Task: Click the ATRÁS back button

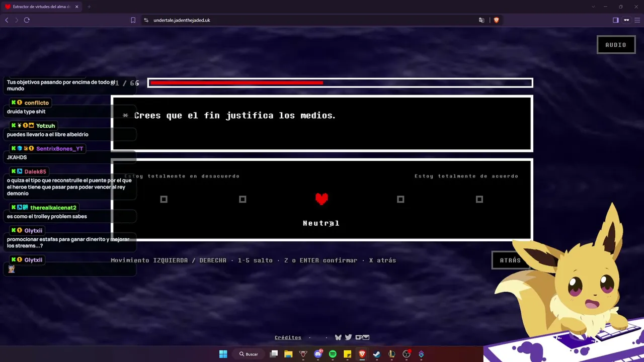Action: 510,260
